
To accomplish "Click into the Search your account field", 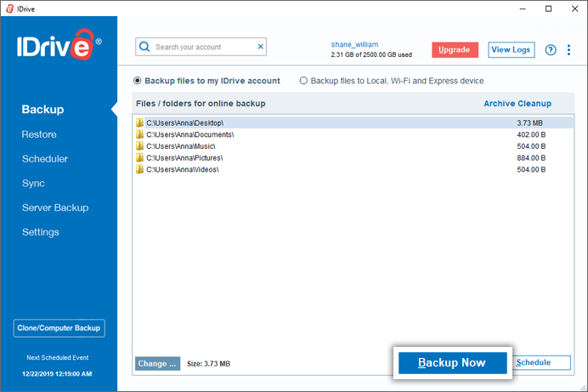I will [x=204, y=47].
